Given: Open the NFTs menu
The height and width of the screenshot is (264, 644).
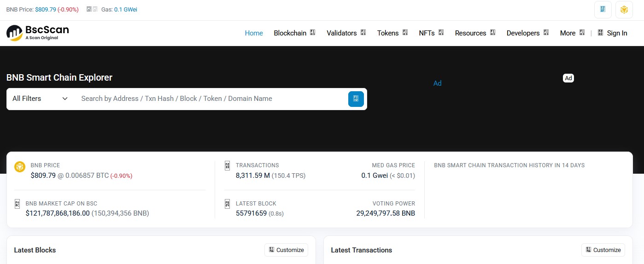Looking at the screenshot, I should [431, 33].
